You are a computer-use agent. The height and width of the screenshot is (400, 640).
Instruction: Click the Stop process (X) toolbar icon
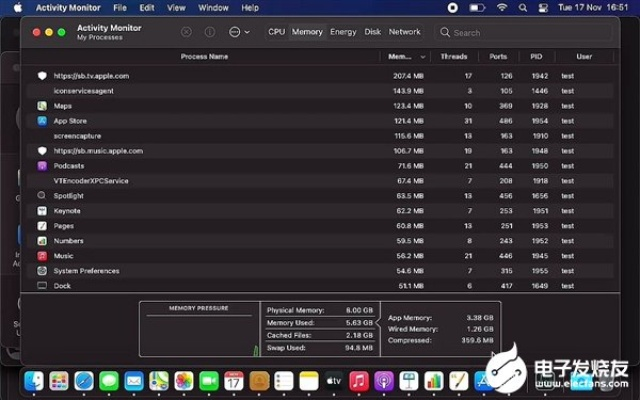click(x=186, y=32)
